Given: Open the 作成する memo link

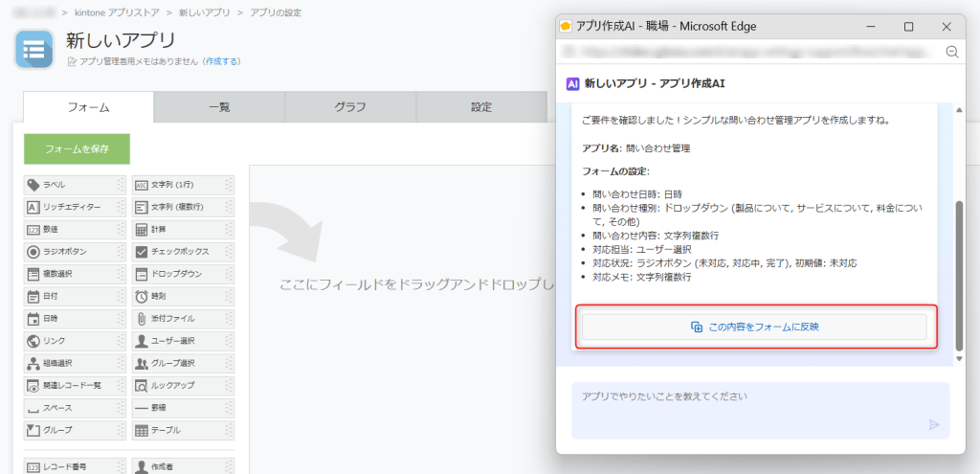Looking at the screenshot, I should click(x=221, y=61).
